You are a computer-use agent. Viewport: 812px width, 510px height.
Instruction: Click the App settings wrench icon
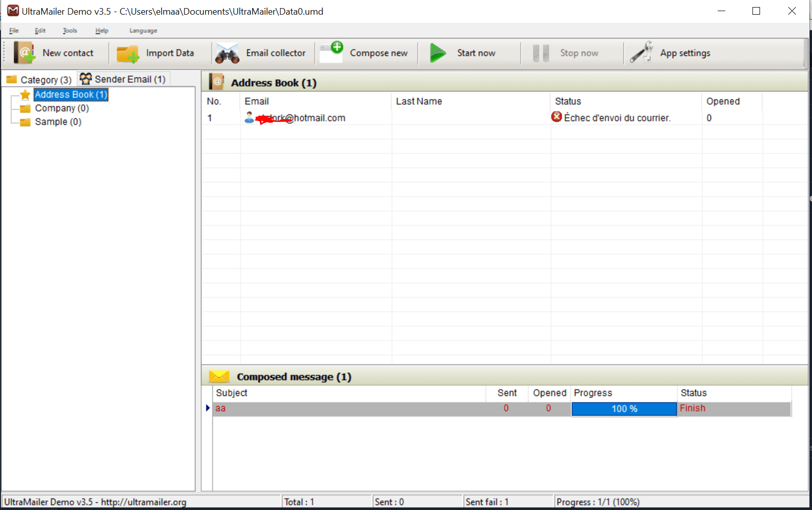pyautogui.click(x=641, y=53)
